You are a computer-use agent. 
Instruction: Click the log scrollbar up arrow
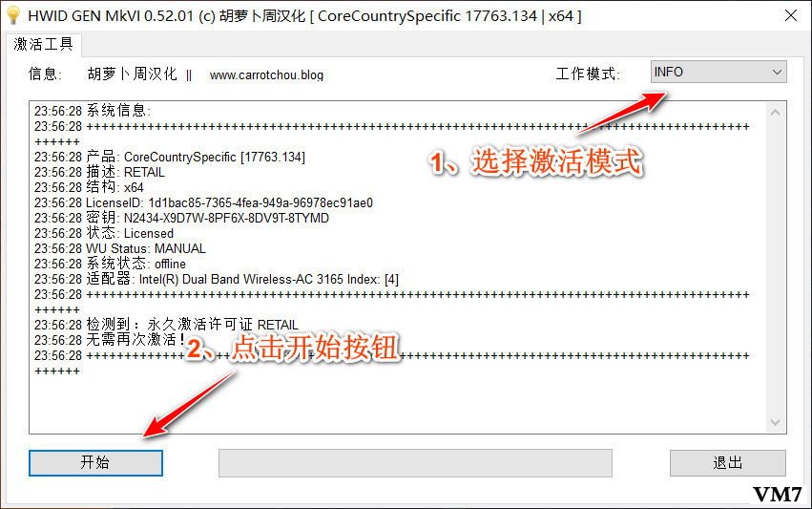(775, 113)
